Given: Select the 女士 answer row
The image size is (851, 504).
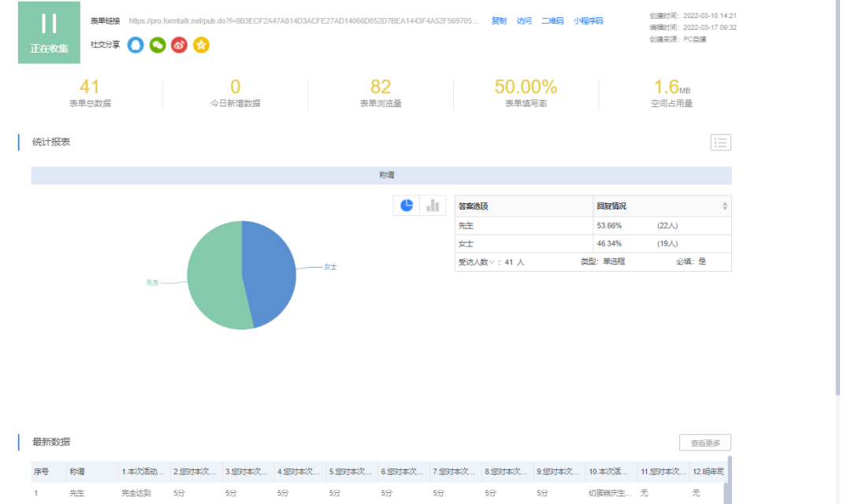Looking at the screenshot, I should pos(593,243).
